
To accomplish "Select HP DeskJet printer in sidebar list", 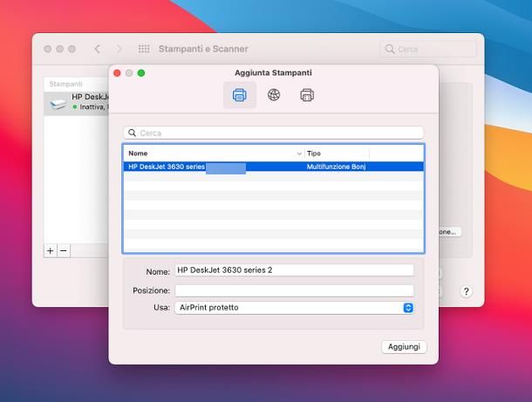I will [x=77, y=103].
